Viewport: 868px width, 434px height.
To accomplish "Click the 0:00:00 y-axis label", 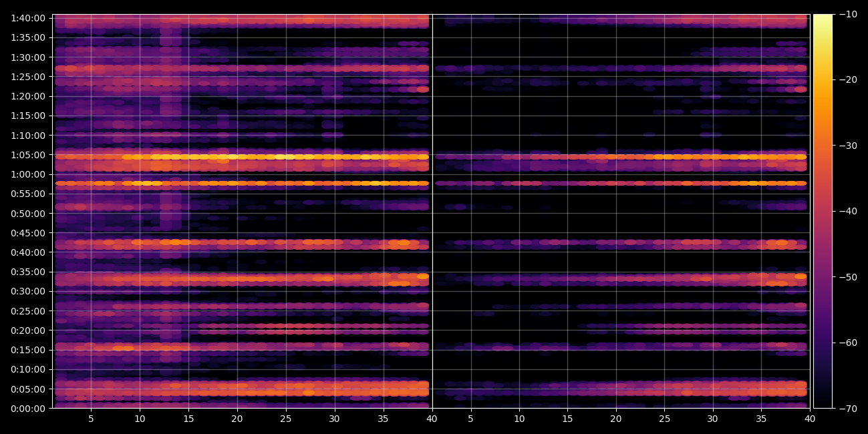I will [x=29, y=409].
